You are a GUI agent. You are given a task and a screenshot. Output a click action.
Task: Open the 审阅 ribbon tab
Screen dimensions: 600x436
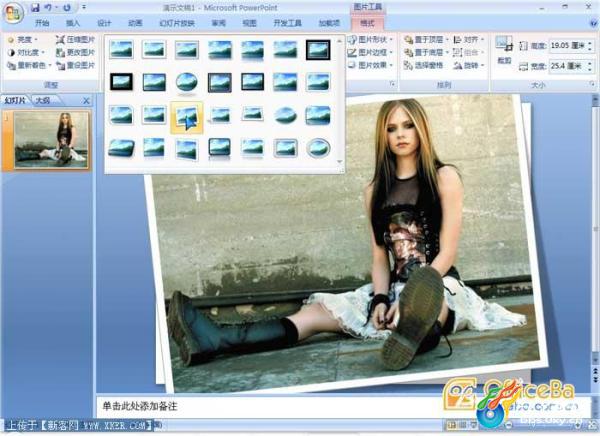(x=218, y=23)
